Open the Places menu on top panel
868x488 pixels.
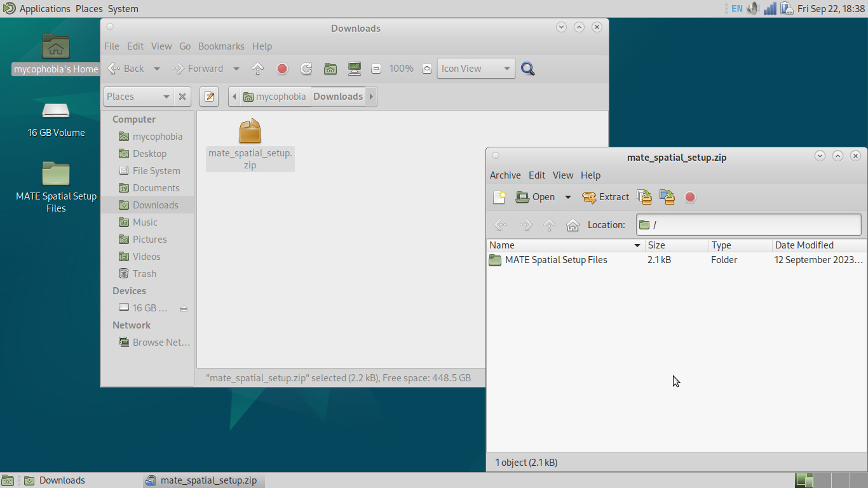[x=89, y=9]
